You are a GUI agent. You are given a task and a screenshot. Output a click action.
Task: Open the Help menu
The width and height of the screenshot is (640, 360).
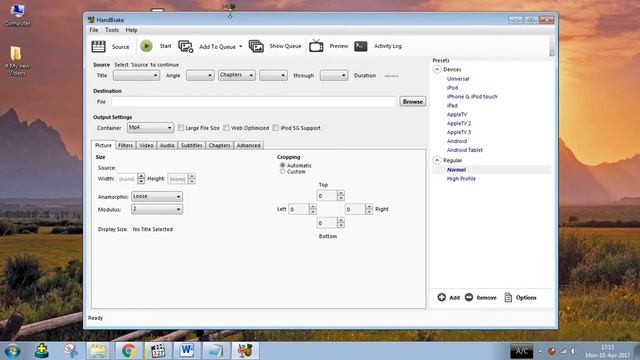click(131, 30)
